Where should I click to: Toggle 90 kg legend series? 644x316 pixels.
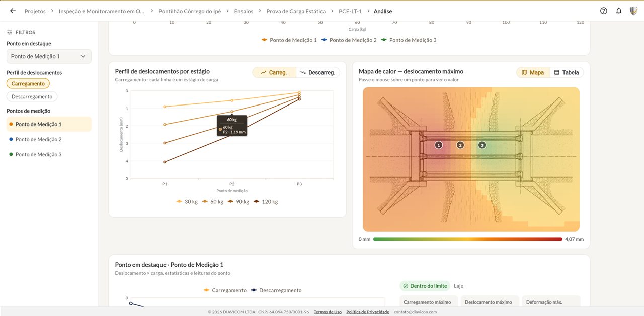238,202
